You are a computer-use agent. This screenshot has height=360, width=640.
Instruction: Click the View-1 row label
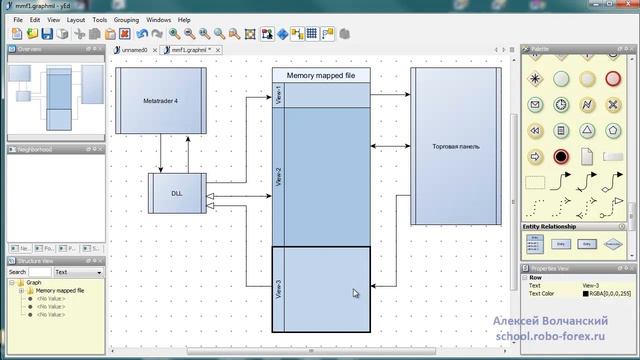click(x=278, y=95)
